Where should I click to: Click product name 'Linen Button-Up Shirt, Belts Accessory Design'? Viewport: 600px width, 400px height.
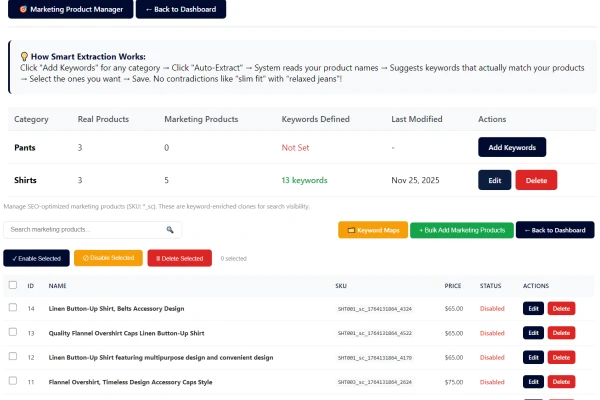point(116,309)
